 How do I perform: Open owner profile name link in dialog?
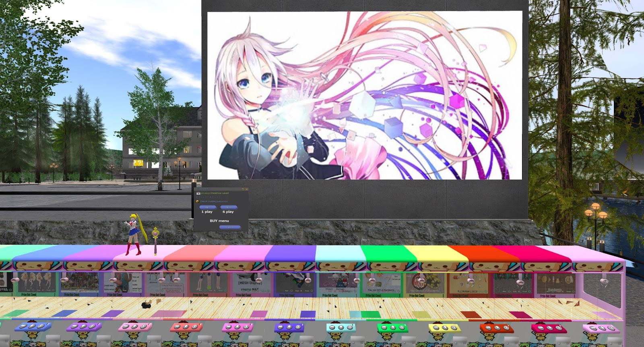(215, 193)
